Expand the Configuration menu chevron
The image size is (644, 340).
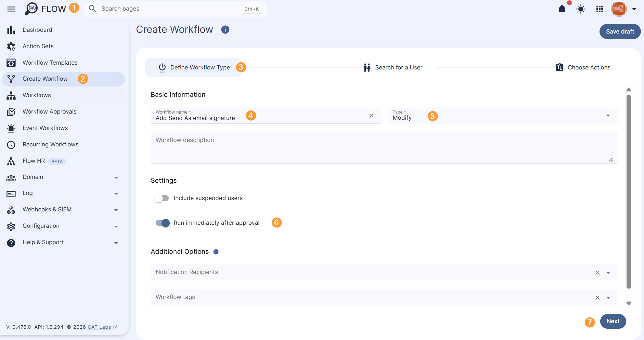click(x=116, y=226)
